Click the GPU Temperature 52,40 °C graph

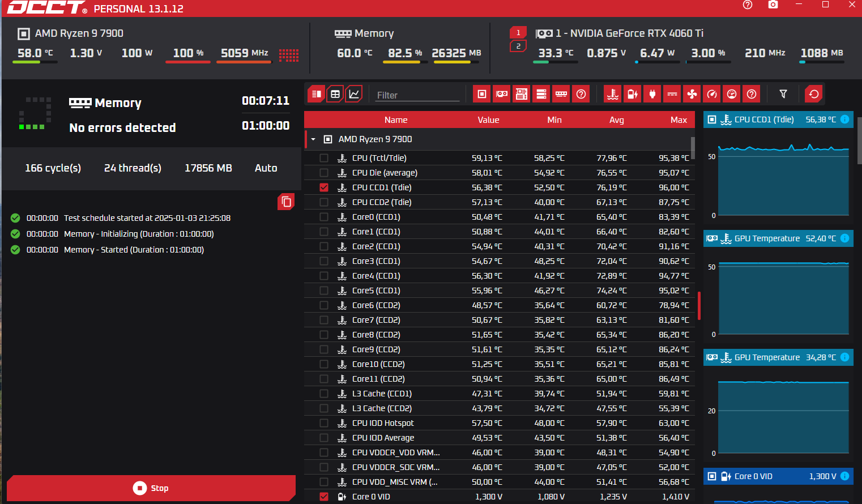[x=783, y=297]
